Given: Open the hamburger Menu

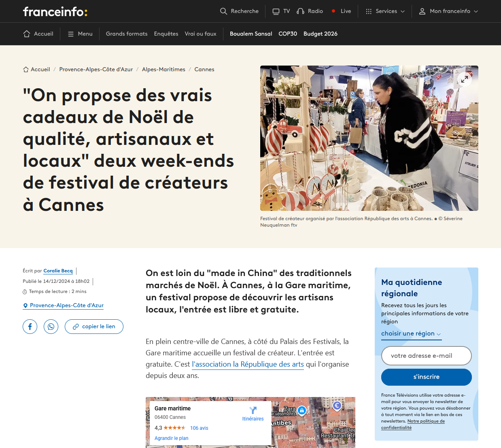Looking at the screenshot, I should 80,34.
